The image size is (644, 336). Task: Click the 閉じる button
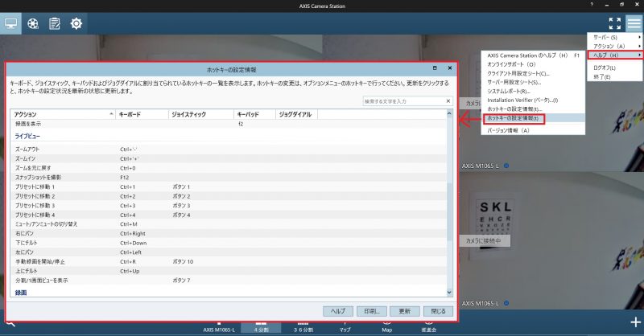click(x=438, y=311)
